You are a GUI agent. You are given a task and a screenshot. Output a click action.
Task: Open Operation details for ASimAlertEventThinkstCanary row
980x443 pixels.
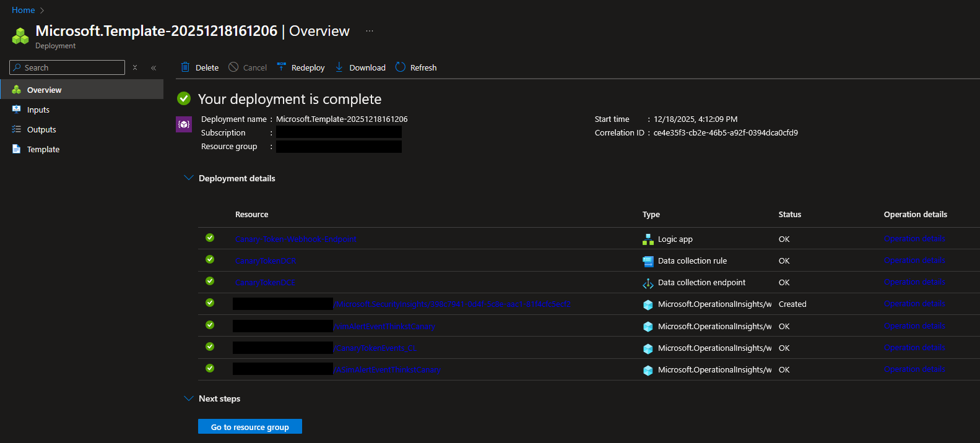pyautogui.click(x=914, y=369)
